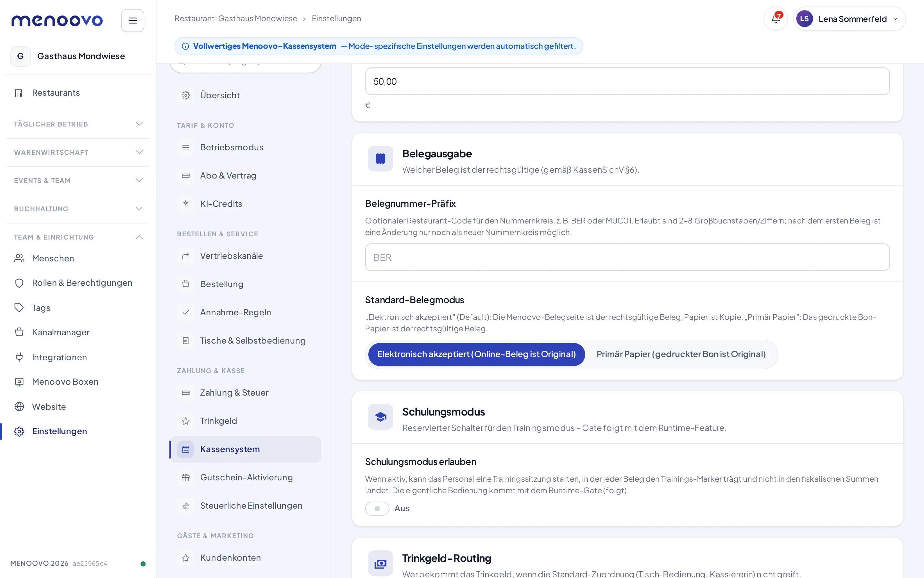Click the Menoovo Boxen monitor icon
The height and width of the screenshot is (578, 924).
[19, 382]
